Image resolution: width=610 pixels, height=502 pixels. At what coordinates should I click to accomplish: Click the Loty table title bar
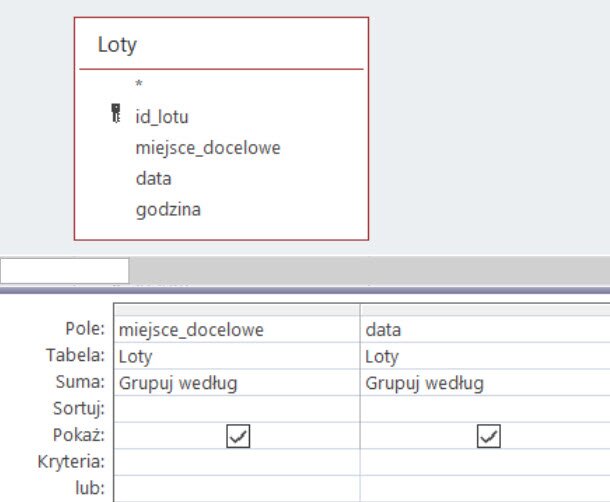(x=220, y=45)
